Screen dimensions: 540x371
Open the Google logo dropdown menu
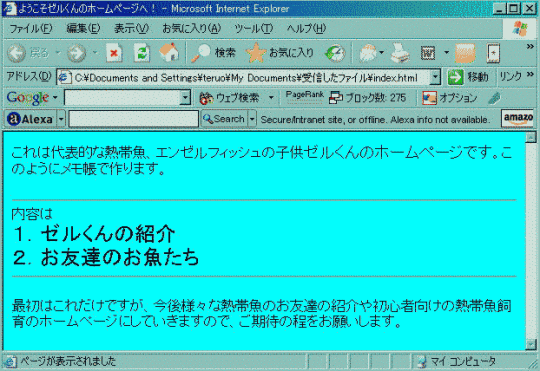(55, 98)
